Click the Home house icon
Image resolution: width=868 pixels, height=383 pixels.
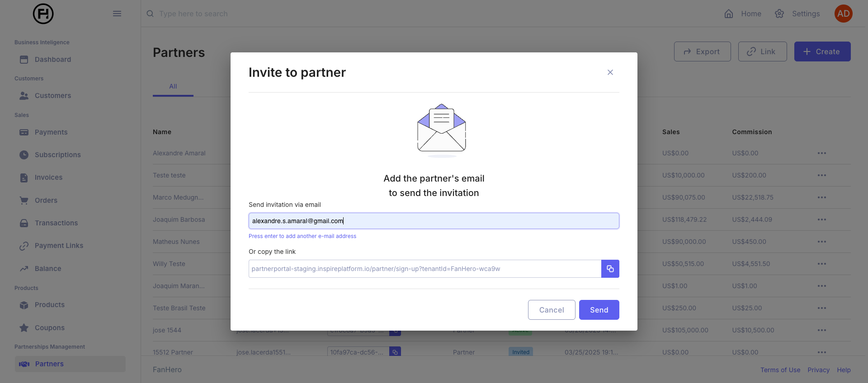click(x=729, y=14)
